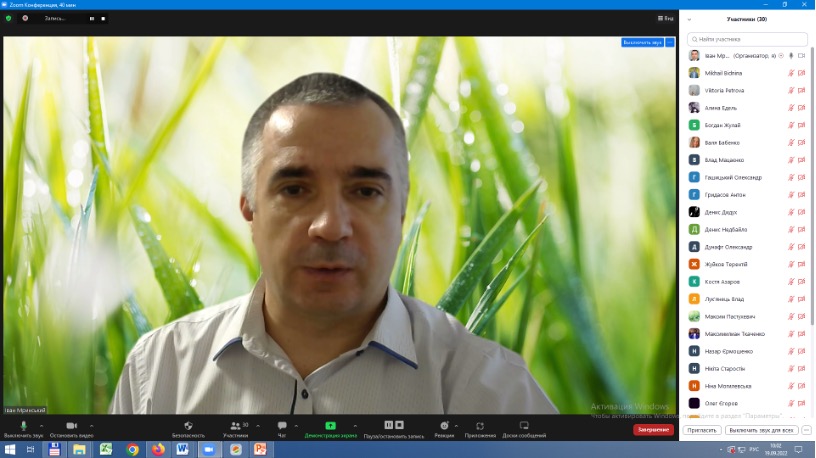Expand participants options arrow in toolbar
Viewport: 816px width, 458px height.
258,426
